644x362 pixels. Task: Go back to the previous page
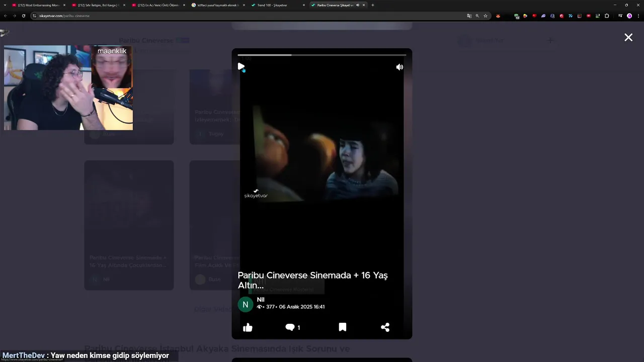[x=6, y=16]
